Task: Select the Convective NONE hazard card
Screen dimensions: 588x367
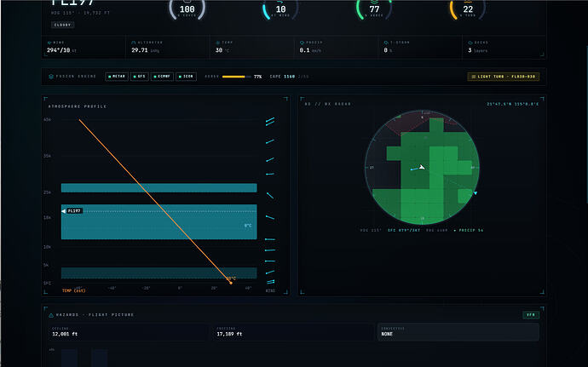Action: click(x=458, y=332)
